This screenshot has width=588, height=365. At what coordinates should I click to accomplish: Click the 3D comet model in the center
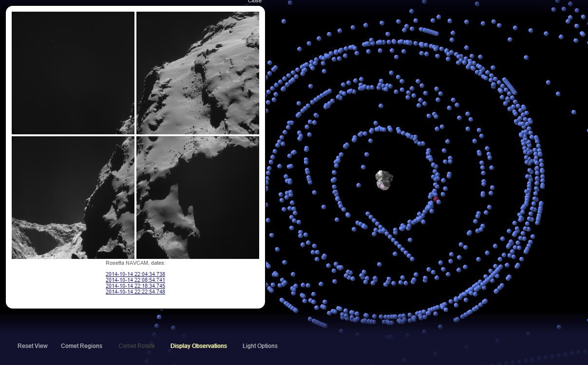tap(384, 178)
